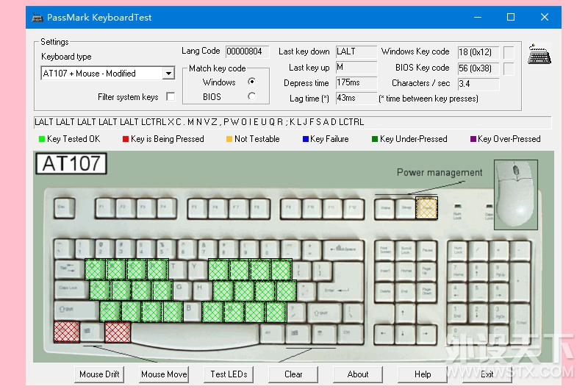The height and width of the screenshot is (392, 588).
Task: Click the Lag time value 43ms
Action: click(x=356, y=98)
